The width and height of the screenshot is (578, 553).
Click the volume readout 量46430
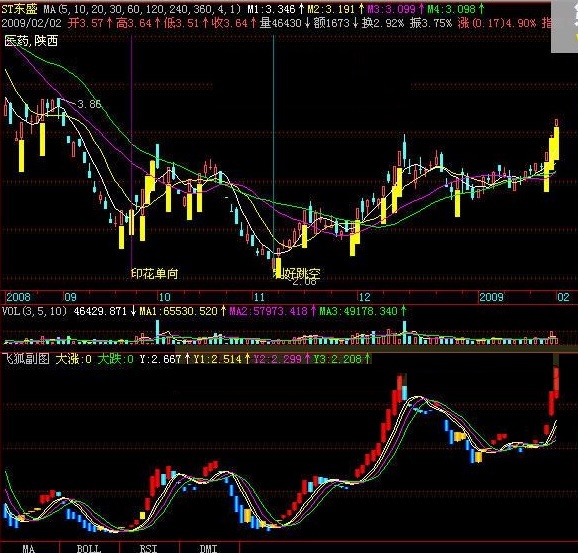coord(285,23)
